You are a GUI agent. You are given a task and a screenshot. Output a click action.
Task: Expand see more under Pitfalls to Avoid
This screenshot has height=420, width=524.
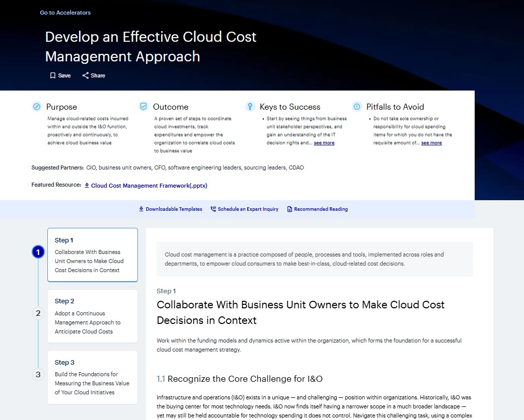click(x=431, y=142)
